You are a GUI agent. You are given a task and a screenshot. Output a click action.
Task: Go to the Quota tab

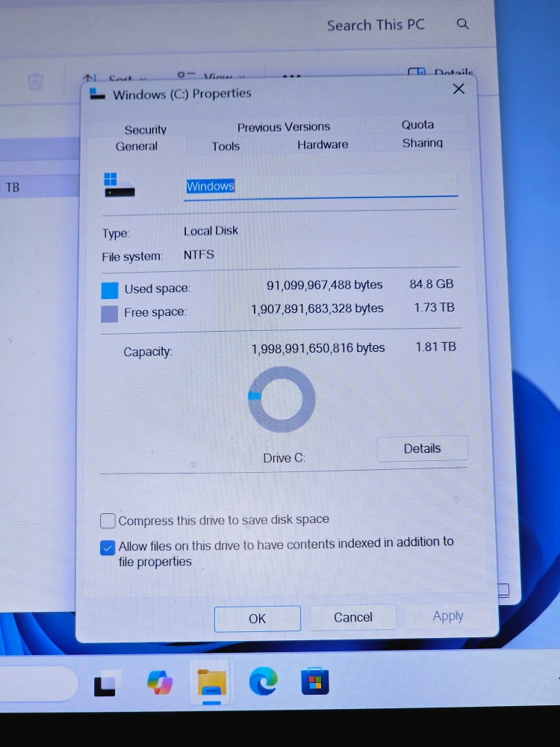pos(417,125)
